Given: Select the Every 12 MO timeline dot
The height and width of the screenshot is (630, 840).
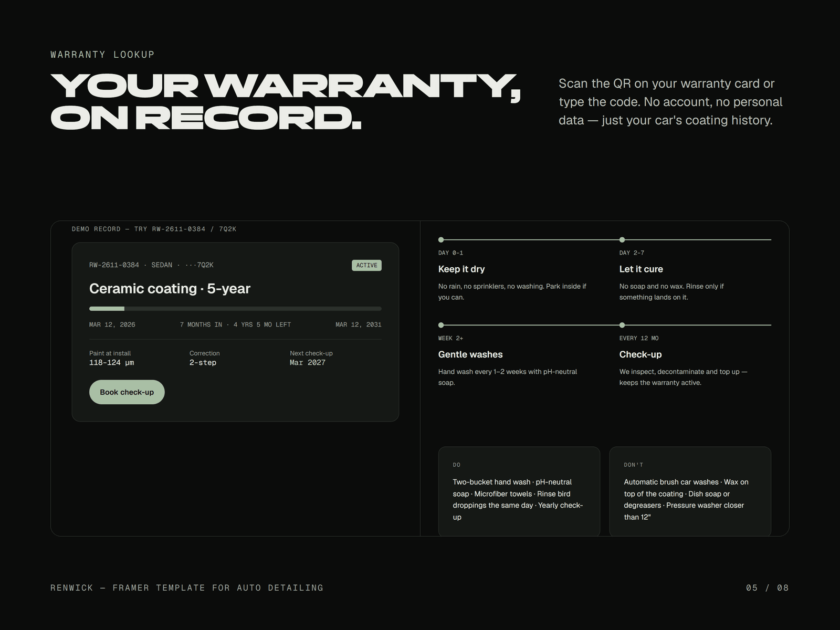Looking at the screenshot, I should (622, 325).
